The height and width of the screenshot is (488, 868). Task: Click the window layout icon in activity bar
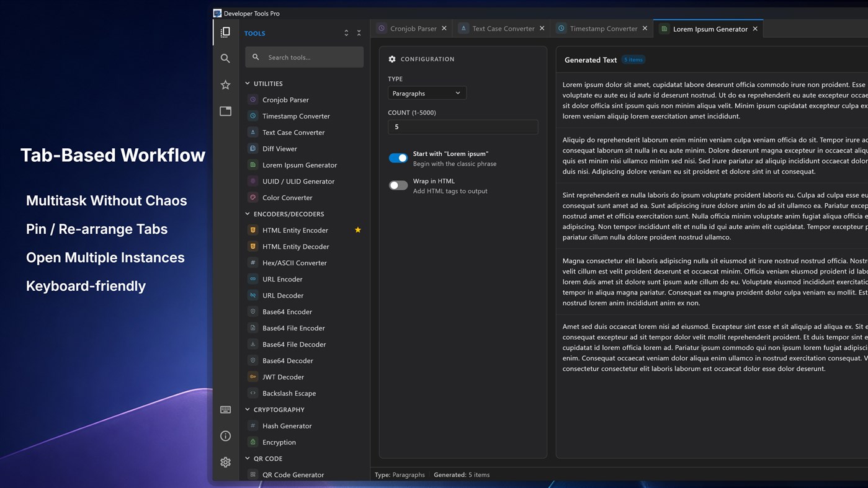225,111
